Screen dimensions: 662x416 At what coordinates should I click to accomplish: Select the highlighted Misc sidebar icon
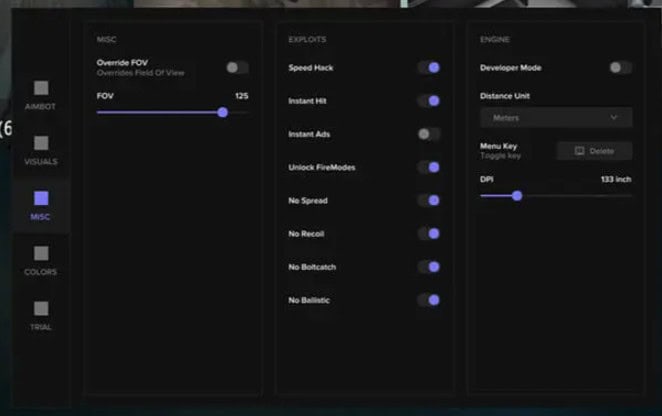click(41, 199)
